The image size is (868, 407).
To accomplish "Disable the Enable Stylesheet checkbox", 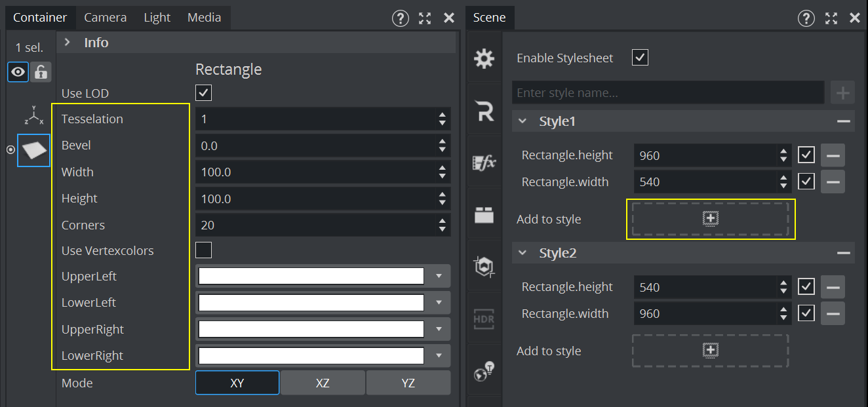I will click(x=640, y=58).
